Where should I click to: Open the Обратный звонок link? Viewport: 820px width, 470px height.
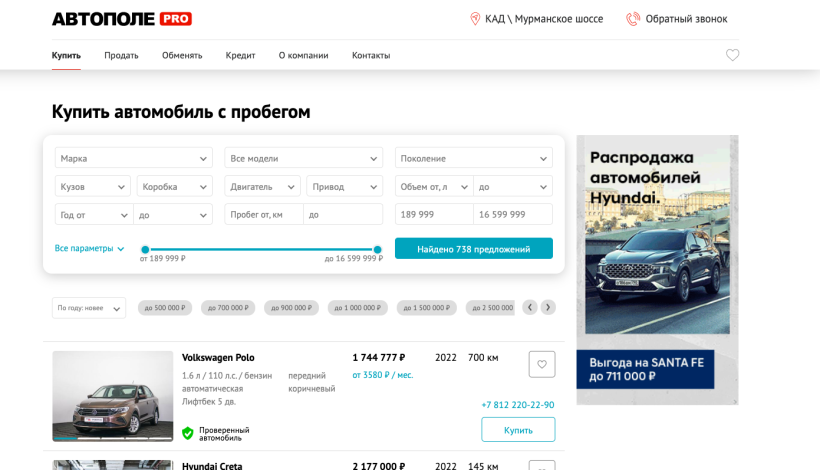tap(686, 19)
